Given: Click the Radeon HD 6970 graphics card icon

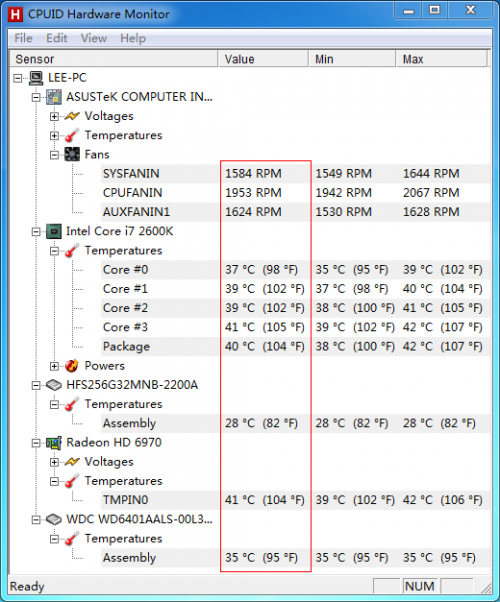Looking at the screenshot, I should tap(54, 443).
